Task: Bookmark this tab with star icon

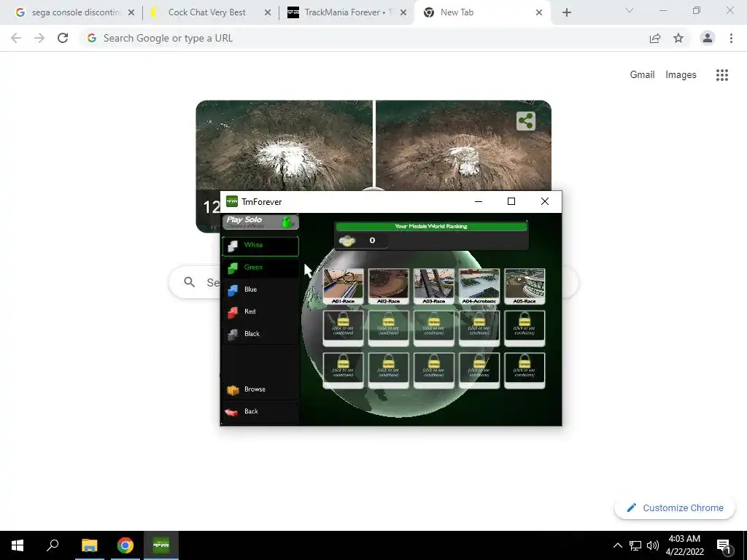Action: coord(678,38)
